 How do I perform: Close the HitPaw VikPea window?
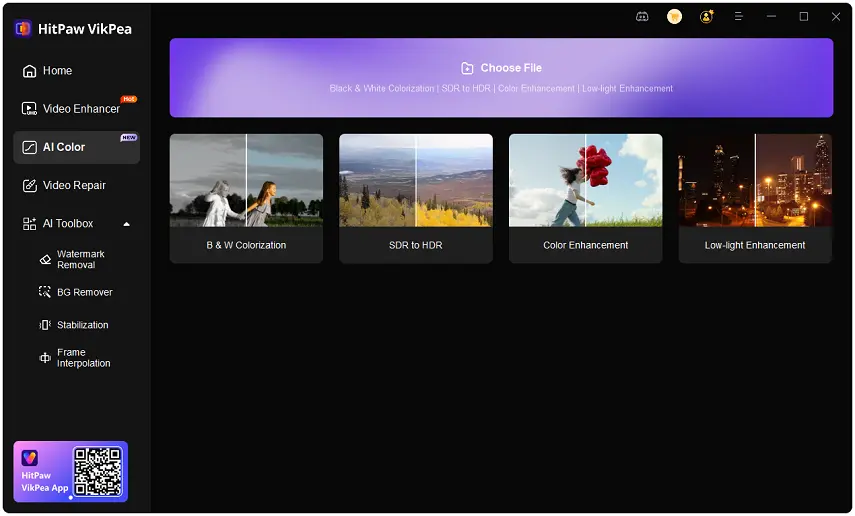tap(836, 17)
